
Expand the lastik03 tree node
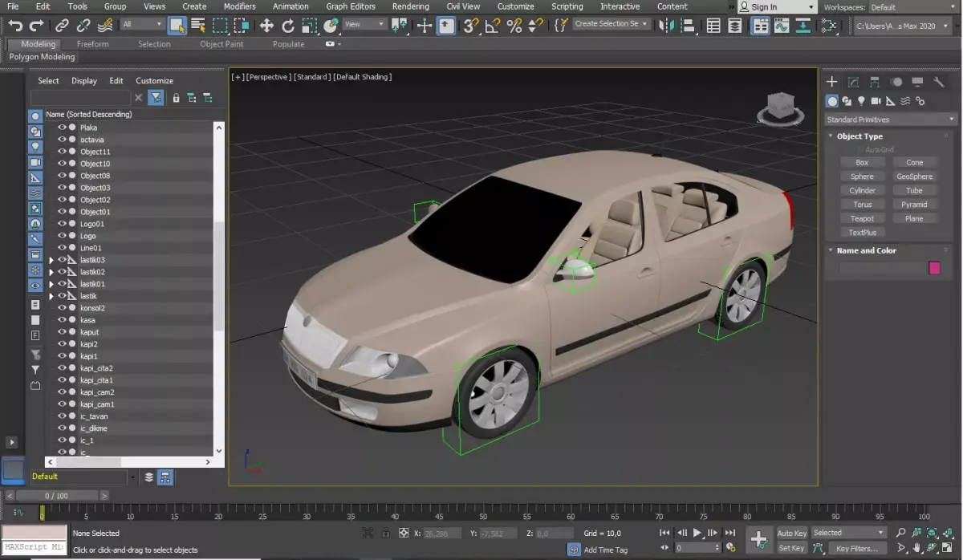click(51, 260)
